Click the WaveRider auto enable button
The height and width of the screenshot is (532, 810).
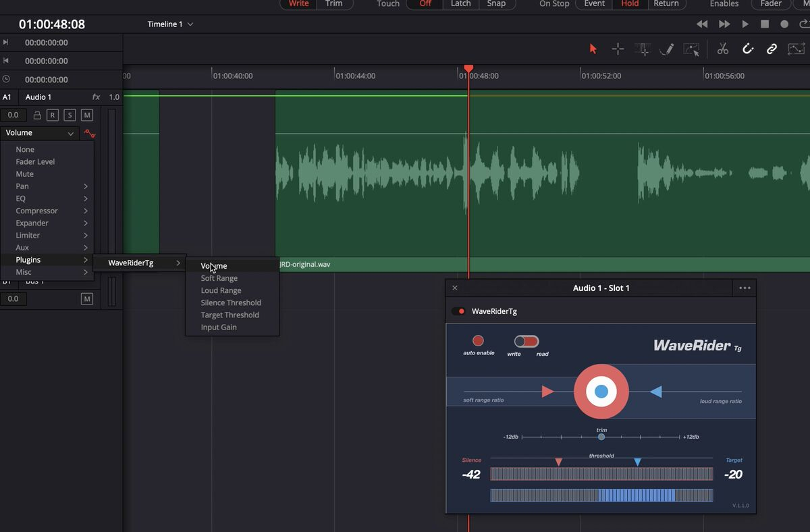click(478, 341)
